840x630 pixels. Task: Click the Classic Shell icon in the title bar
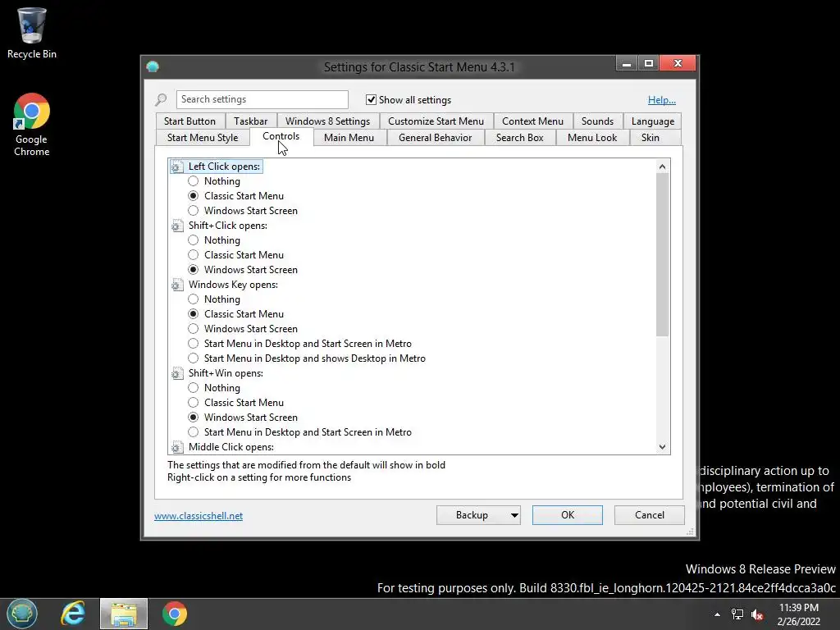click(x=153, y=66)
